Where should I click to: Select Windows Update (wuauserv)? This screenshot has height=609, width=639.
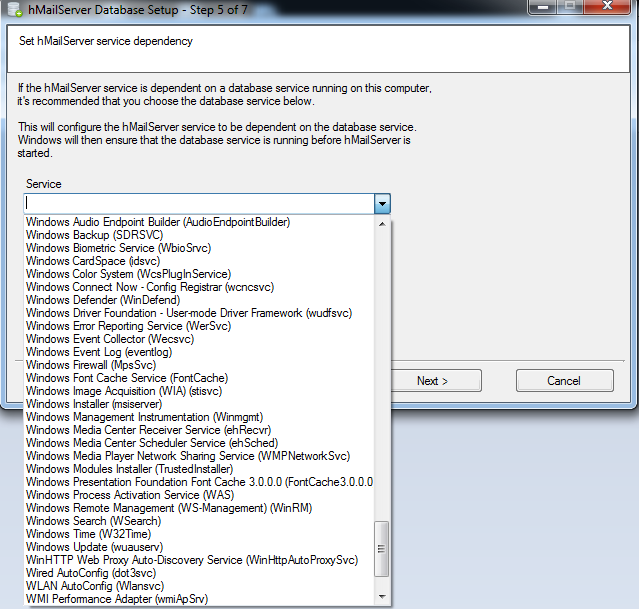pyautogui.click(x=199, y=547)
